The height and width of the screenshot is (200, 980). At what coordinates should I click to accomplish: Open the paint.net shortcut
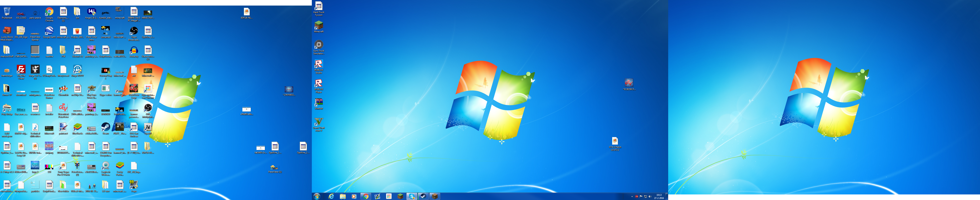[63, 129]
